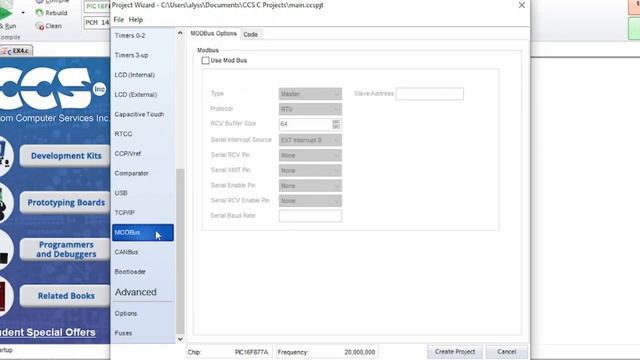Click the Chip value PIC16F877A
The image size is (640, 360).
[x=251, y=352]
